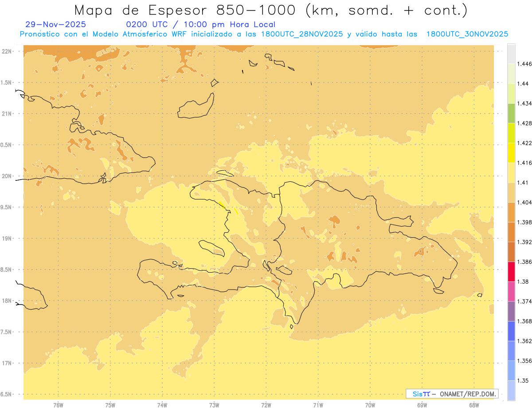
Task: Pick the orange legend swatch between 1.398 and 1.404
Action: click(511, 212)
